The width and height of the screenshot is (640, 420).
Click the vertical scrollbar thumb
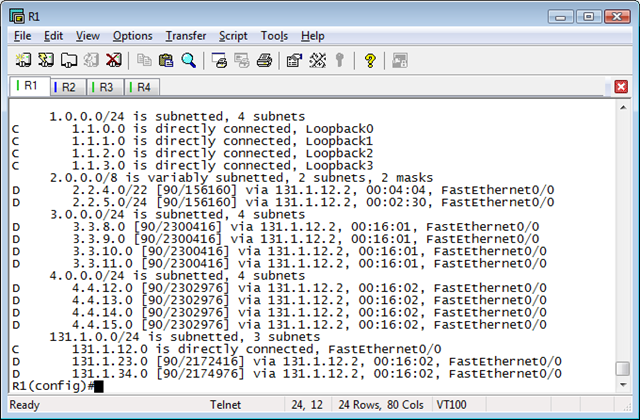coord(623,368)
